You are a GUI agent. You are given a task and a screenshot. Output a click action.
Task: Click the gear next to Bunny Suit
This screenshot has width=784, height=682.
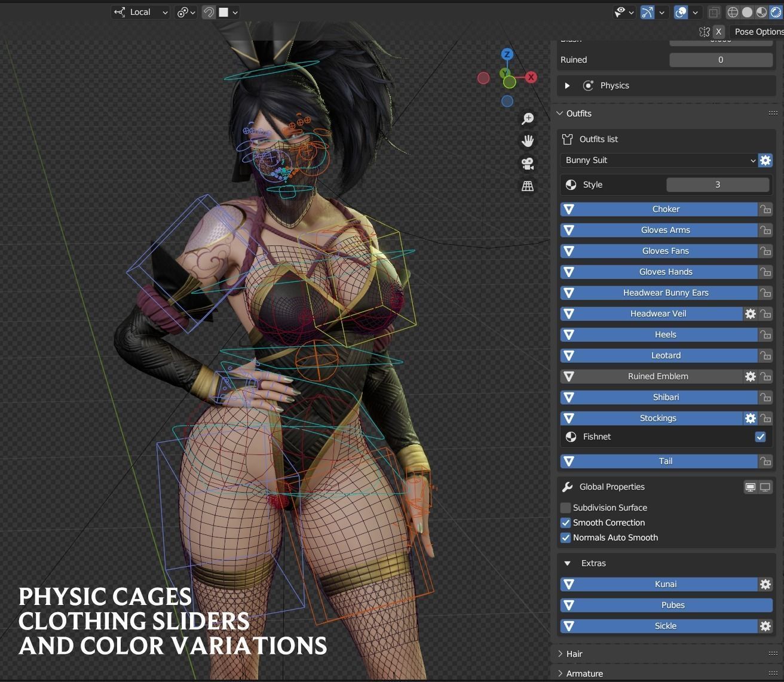tap(765, 160)
